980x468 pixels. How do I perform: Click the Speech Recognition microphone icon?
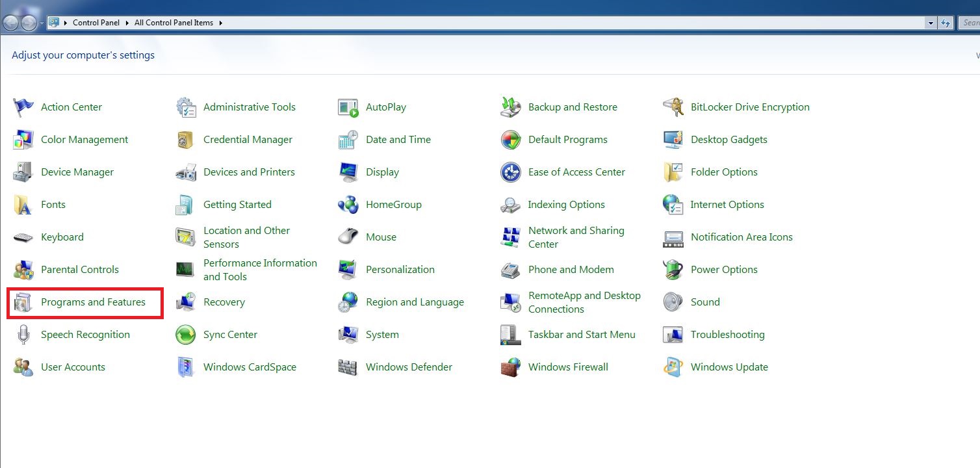(x=23, y=335)
